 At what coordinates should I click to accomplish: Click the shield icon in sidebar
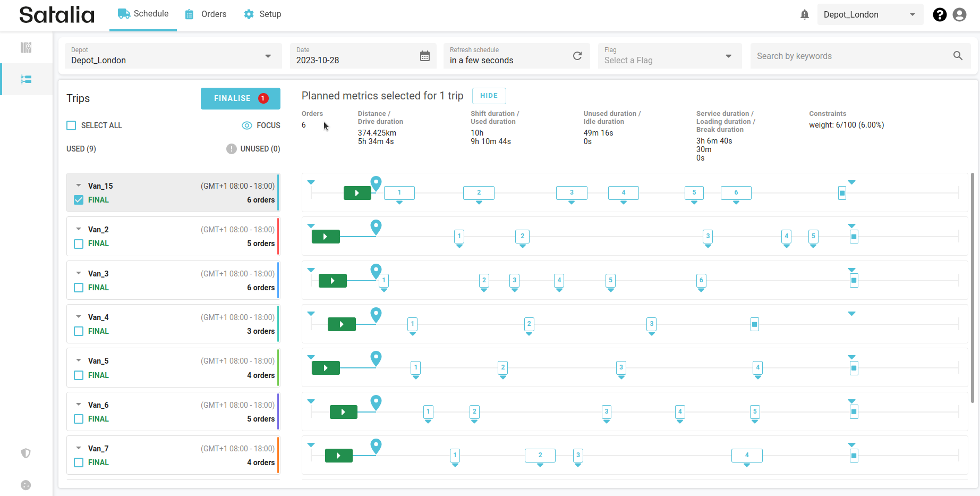pyautogui.click(x=26, y=453)
